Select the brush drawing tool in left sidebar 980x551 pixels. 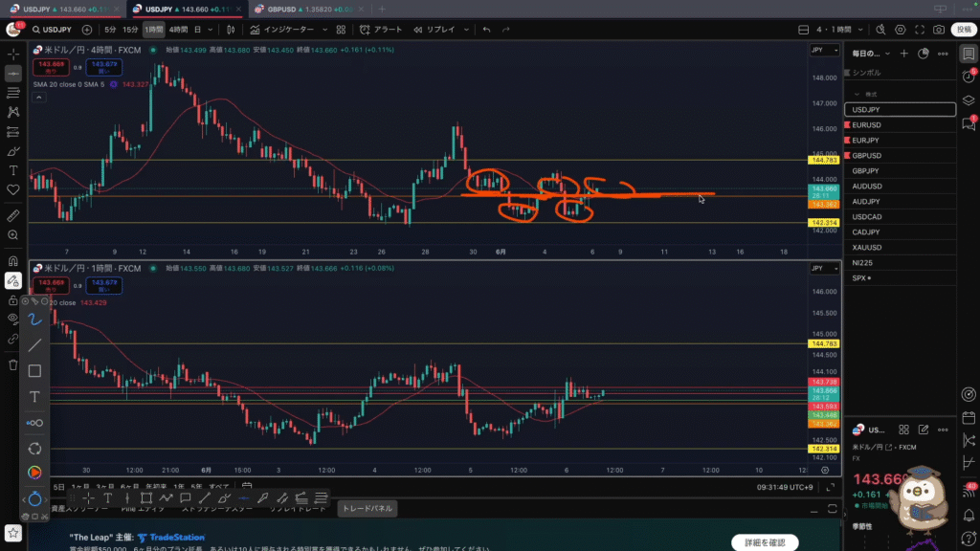pos(13,151)
